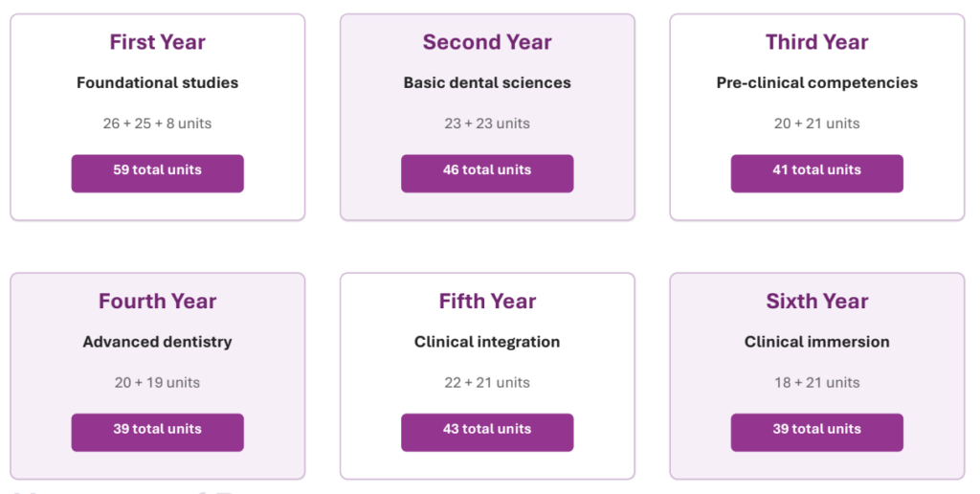Click the Second Year card title

(487, 42)
